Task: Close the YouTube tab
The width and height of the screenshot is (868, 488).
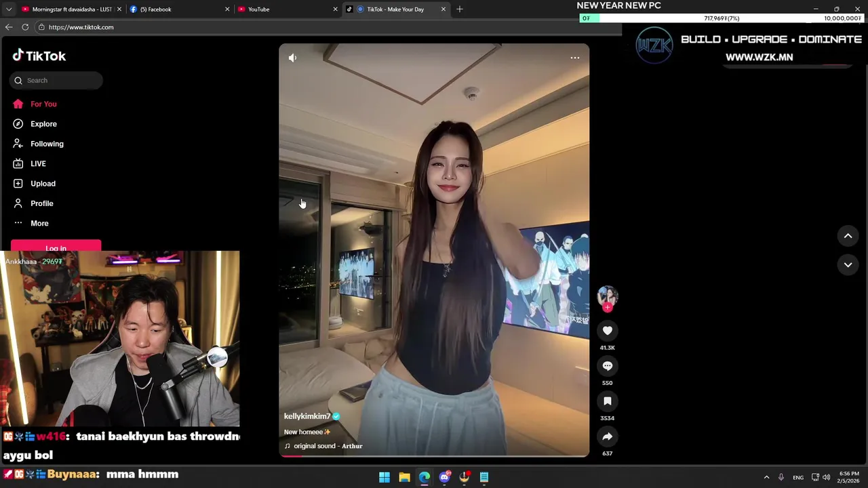Action: point(335,9)
